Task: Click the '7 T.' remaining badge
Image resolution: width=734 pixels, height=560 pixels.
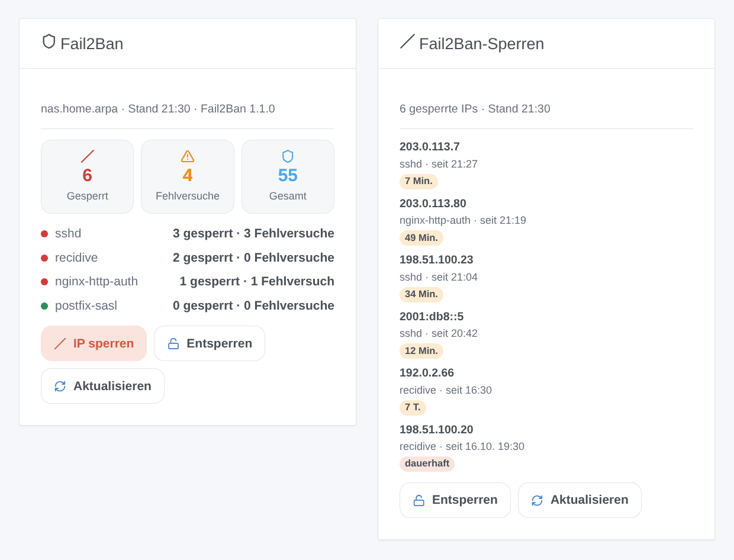Action: point(413,408)
